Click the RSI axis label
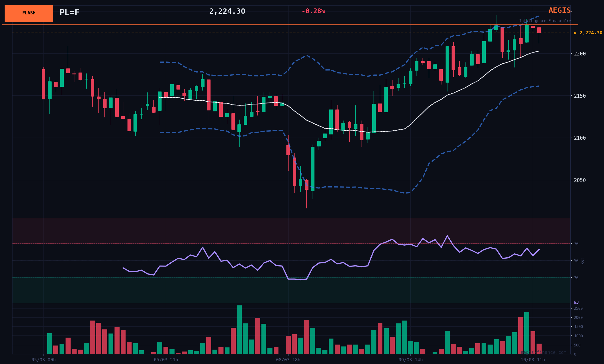Image resolution: width=604 pixels, height=364 pixels. (x=583, y=261)
